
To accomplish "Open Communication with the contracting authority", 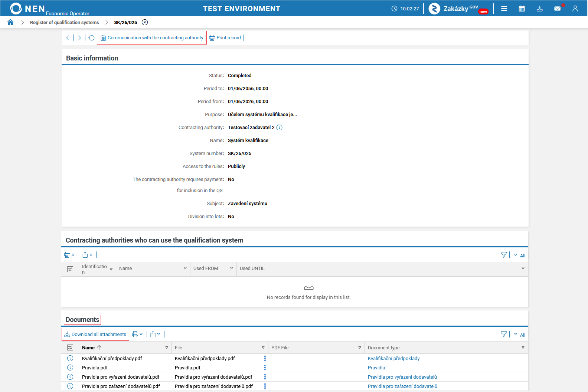I will click(x=152, y=38).
